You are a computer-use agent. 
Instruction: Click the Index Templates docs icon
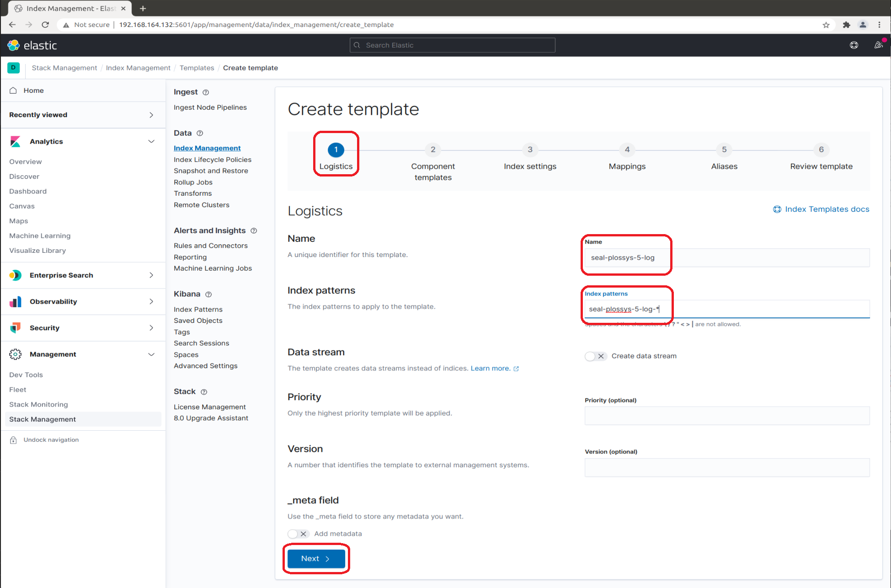[x=776, y=209]
